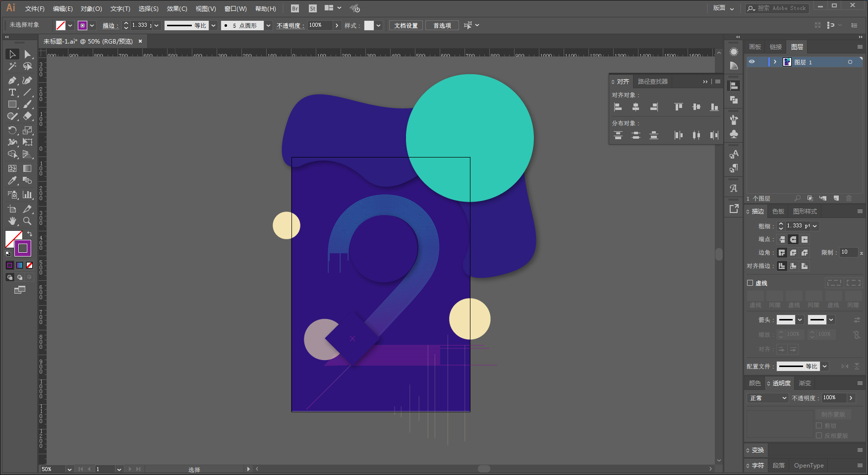
Task: Activate the Eyedropper tool
Action: (12, 181)
